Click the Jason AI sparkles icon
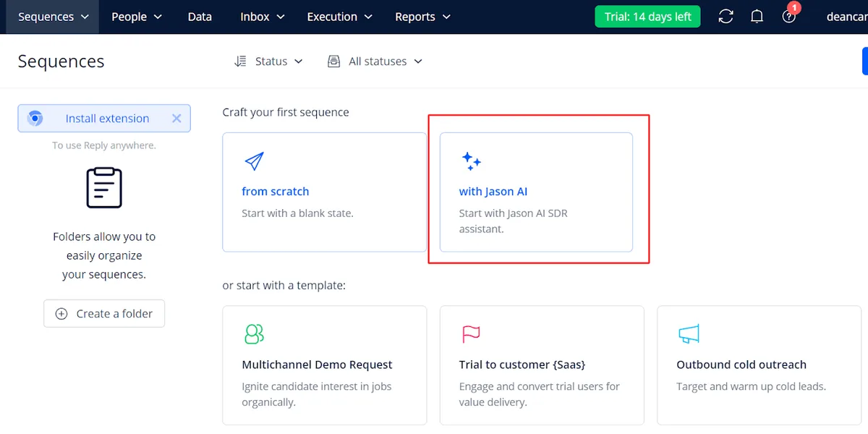The width and height of the screenshot is (868, 434). [472, 161]
